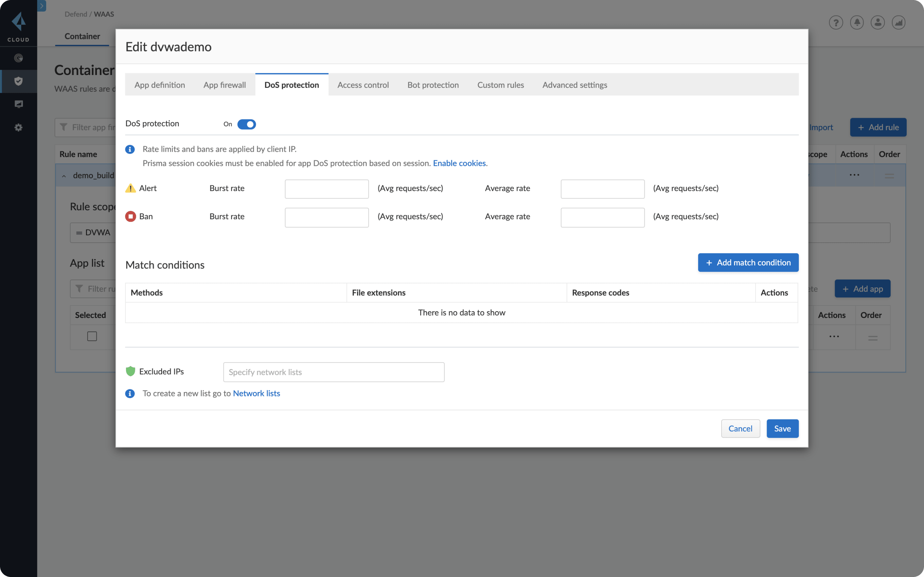Click the shield/defend icon in sidebar
Image resolution: width=924 pixels, height=577 pixels.
[x=18, y=80]
